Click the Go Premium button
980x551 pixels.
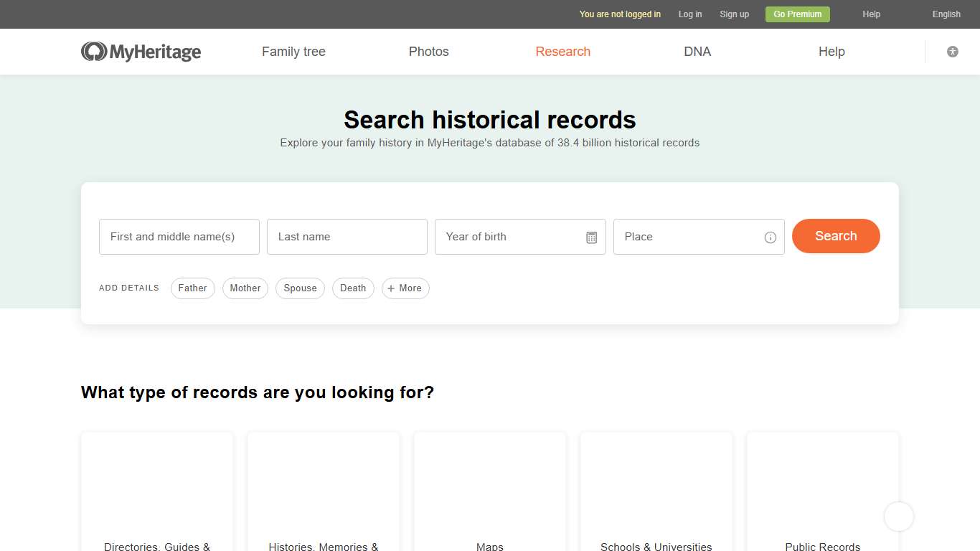[x=797, y=14]
